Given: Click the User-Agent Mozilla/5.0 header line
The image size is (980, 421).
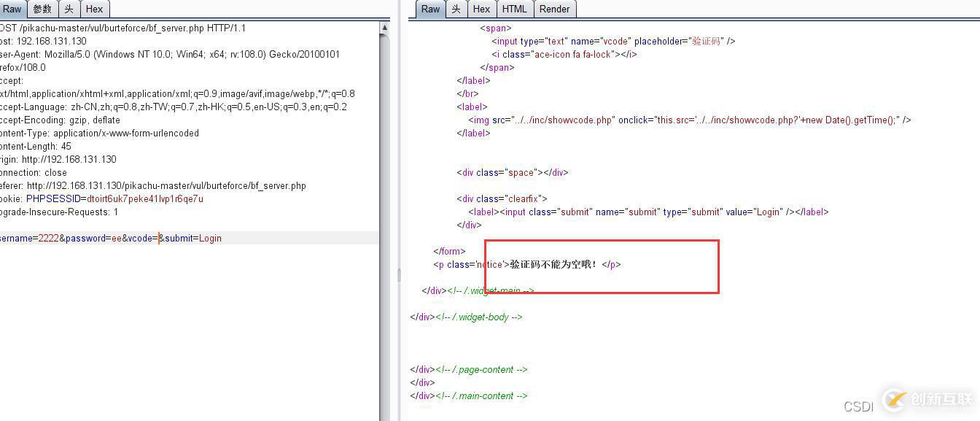Looking at the screenshot, I should point(170,55).
